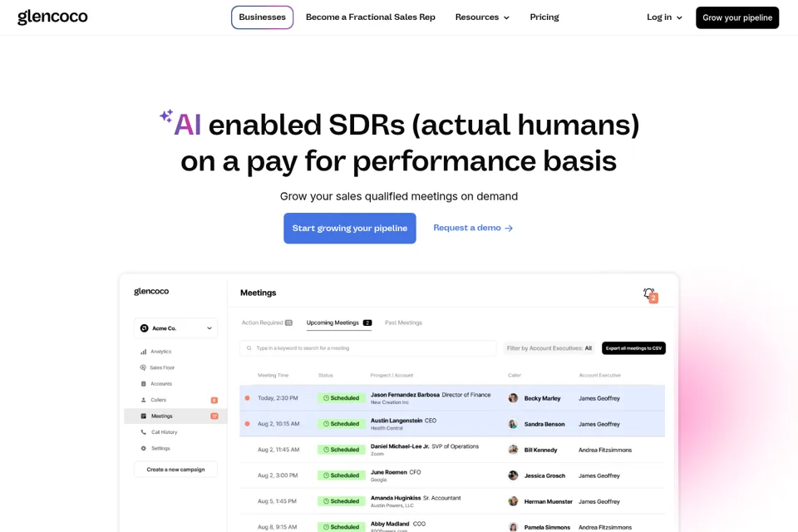Click the meeting search input field
798x532 pixels.
pos(368,348)
